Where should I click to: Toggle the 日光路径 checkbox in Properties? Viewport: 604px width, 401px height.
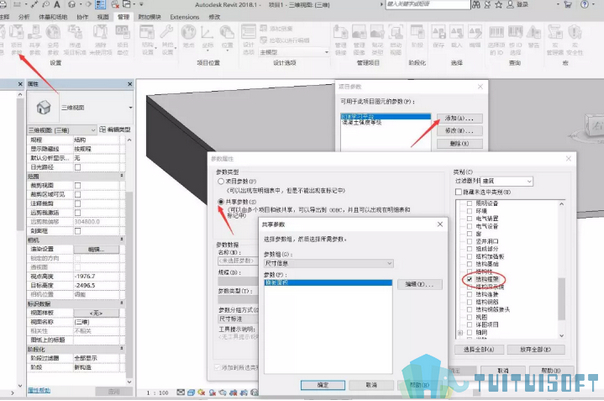coord(78,167)
